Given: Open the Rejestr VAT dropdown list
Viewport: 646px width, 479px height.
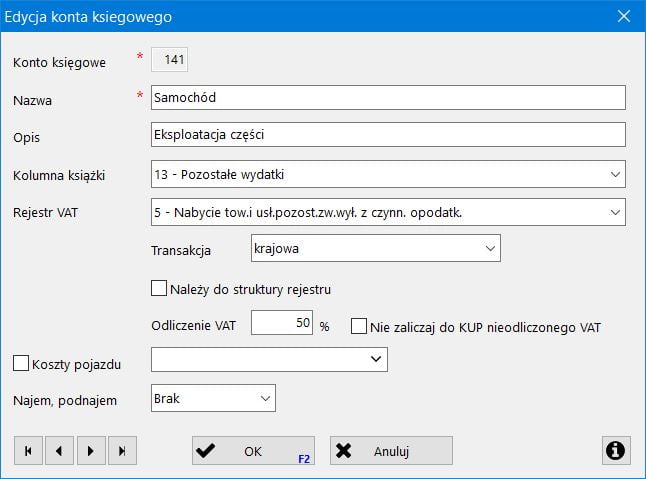Looking at the screenshot, I should pos(614,212).
